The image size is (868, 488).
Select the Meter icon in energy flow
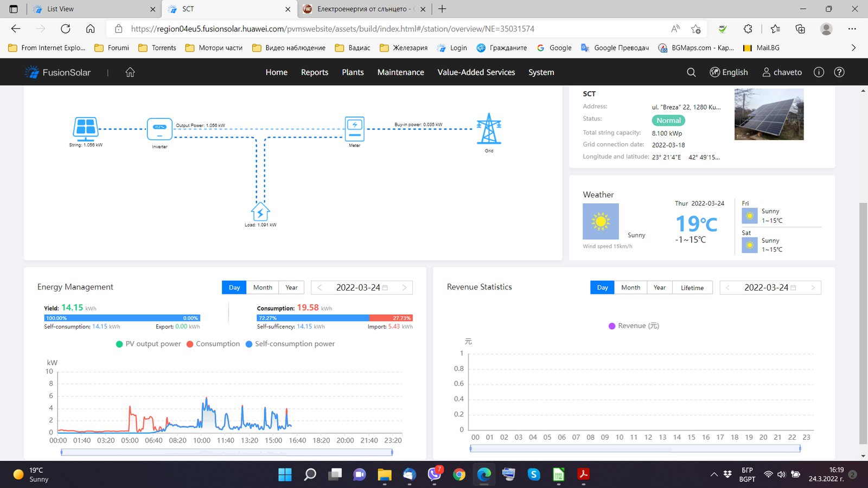(355, 129)
